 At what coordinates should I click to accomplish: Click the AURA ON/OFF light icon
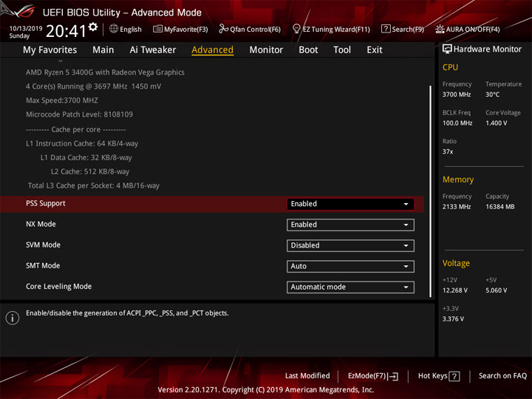(440, 29)
